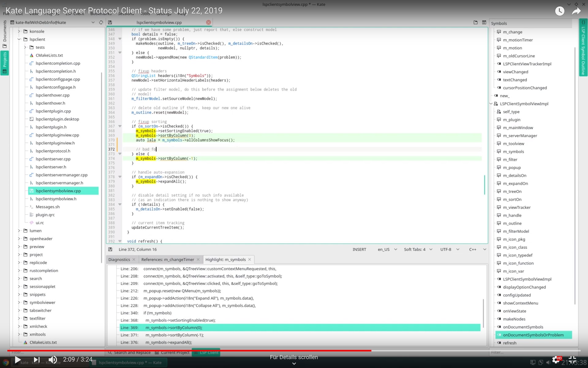Open the en_US language dropdown
Viewport: 588px width, 368px height.
pyautogui.click(x=387, y=249)
